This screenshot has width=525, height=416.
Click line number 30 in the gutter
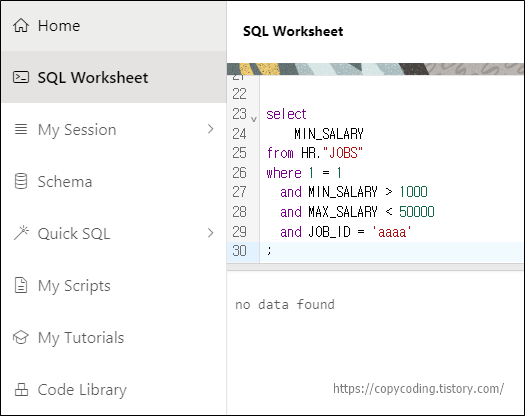coord(239,251)
